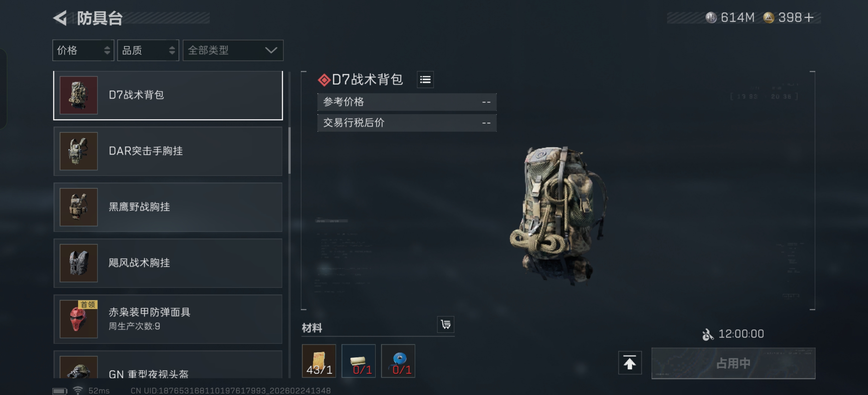The width and height of the screenshot is (868, 395).
Task: Select the rolled cloth material slot
Action: (x=358, y=361)
